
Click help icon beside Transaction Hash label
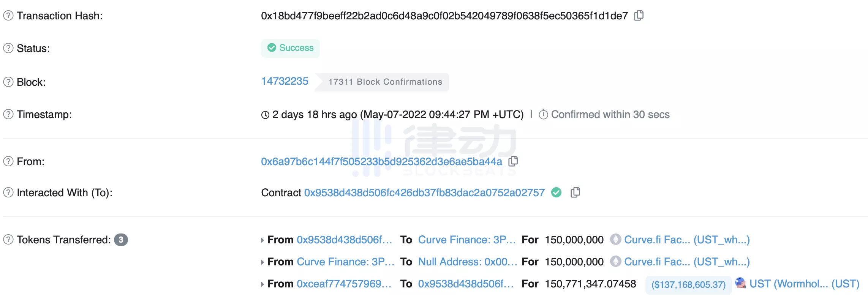coord(8,16)
